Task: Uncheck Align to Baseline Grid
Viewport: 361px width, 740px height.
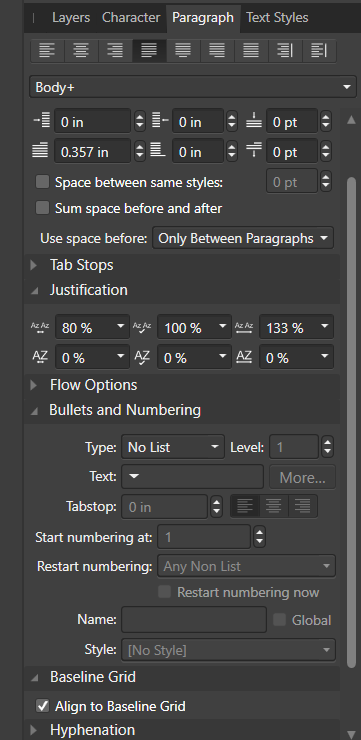Action: click(42, 706)
